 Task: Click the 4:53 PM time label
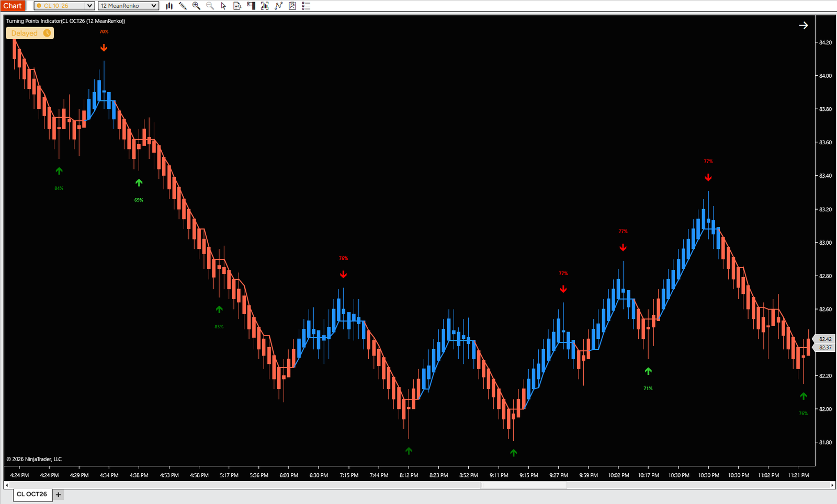(169, 475)
